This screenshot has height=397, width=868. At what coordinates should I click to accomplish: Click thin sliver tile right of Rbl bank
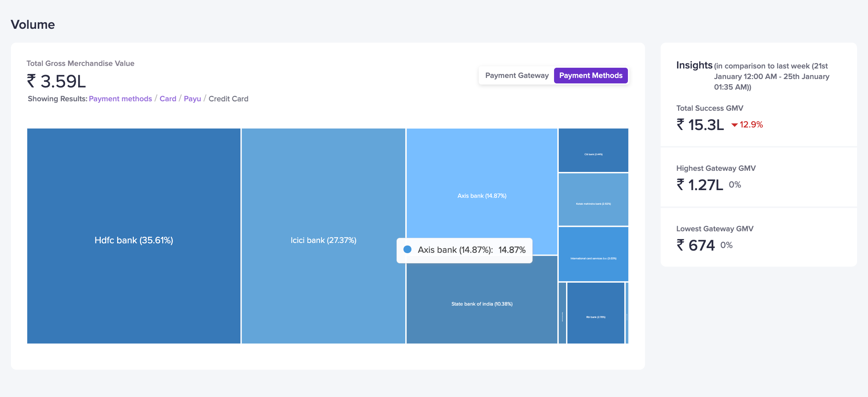[x=627, y=313]
